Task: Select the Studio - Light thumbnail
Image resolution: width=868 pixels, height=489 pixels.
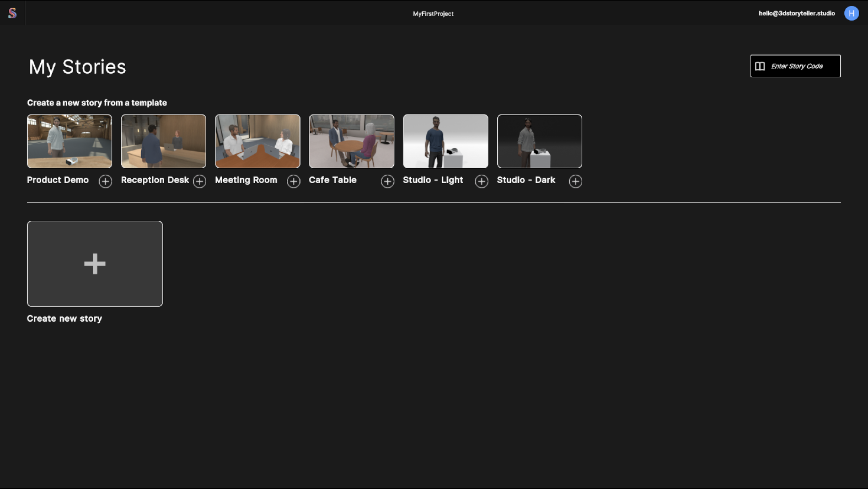Action: click(445, 141)
